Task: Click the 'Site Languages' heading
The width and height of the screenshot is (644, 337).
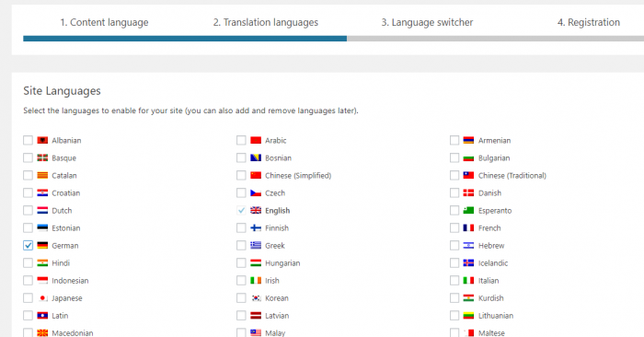Action: (62, 91)
